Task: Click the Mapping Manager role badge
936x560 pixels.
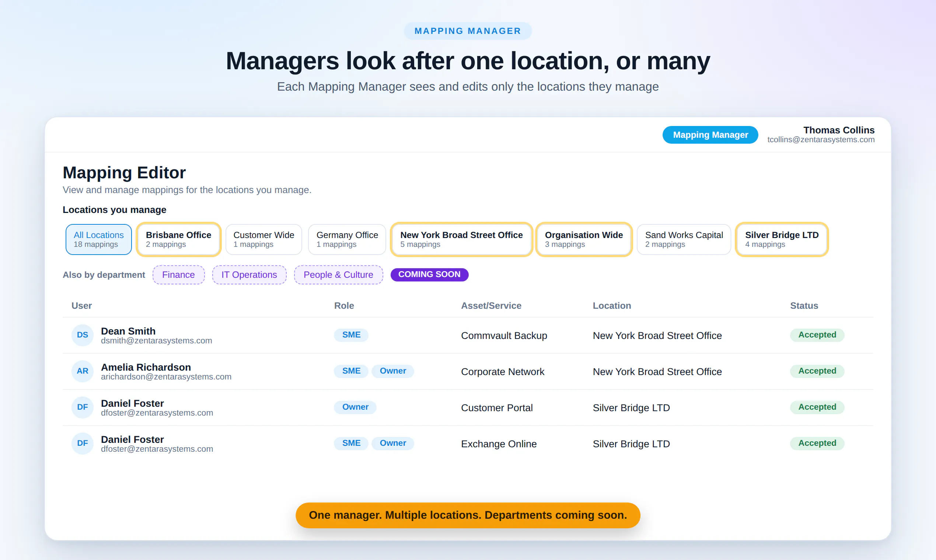Action: [x=710, y=135]
